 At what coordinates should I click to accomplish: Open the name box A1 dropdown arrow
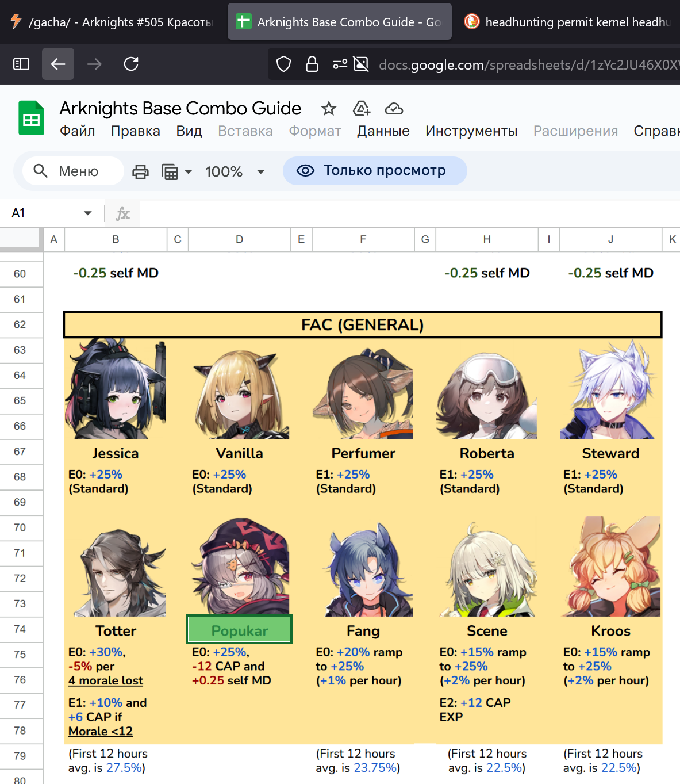[x=88, y=213]
